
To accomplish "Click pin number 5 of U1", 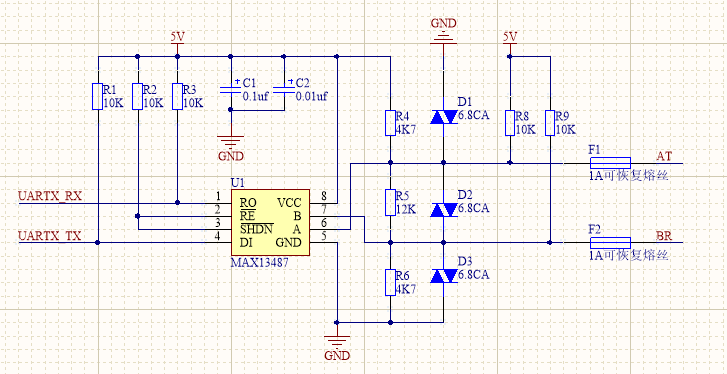I will tap(324, 235).
